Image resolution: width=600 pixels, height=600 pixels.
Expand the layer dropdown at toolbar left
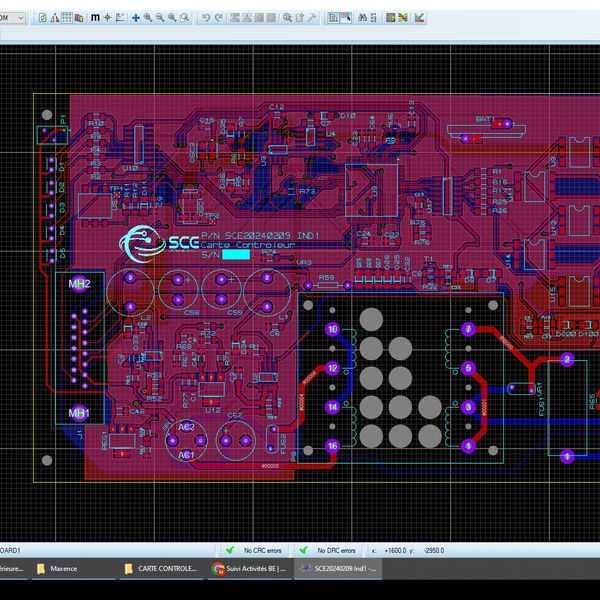click(22, 17)
